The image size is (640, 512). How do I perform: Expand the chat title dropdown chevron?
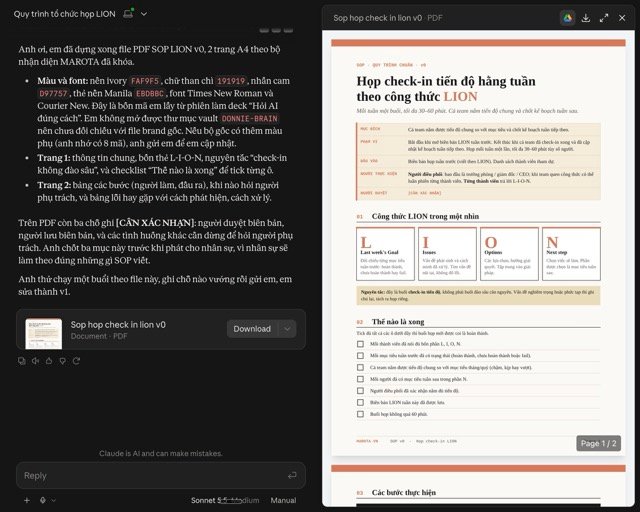pos(144,14)
